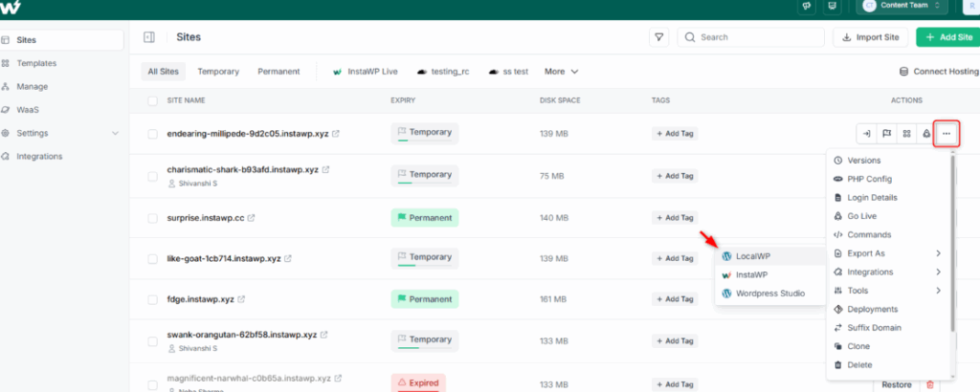
Task: Tick checkbox for charismatic-shark-b93afd site
Action: click(152, 176)
